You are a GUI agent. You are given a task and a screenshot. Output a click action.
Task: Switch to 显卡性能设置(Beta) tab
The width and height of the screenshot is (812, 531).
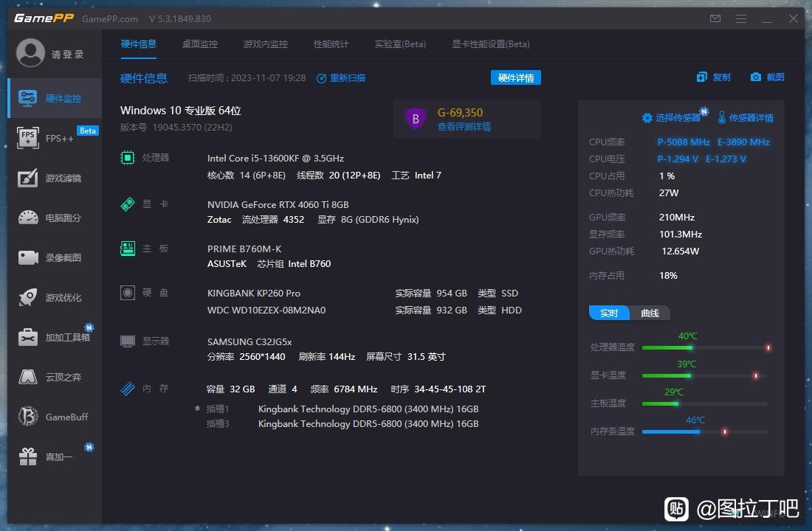pyautogui.click(x=490, y=44)
